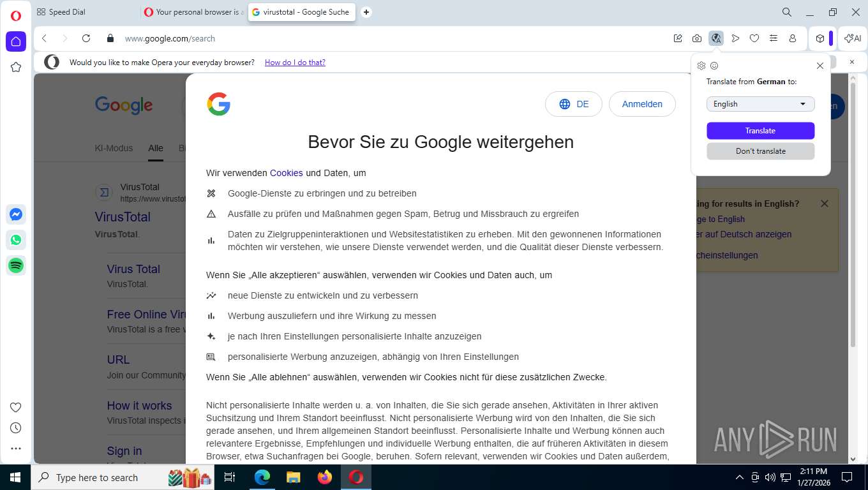Launch Spotify from the sidebar
This screenshot has width=868, height=490.
[x=16, y=265]
